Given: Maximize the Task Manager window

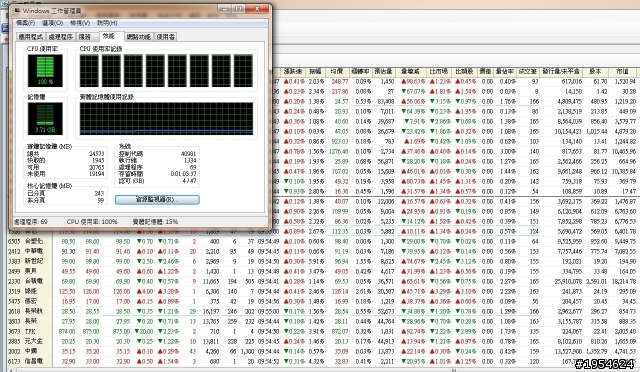Looking at the screenshot, I should [x=239, y=9].
